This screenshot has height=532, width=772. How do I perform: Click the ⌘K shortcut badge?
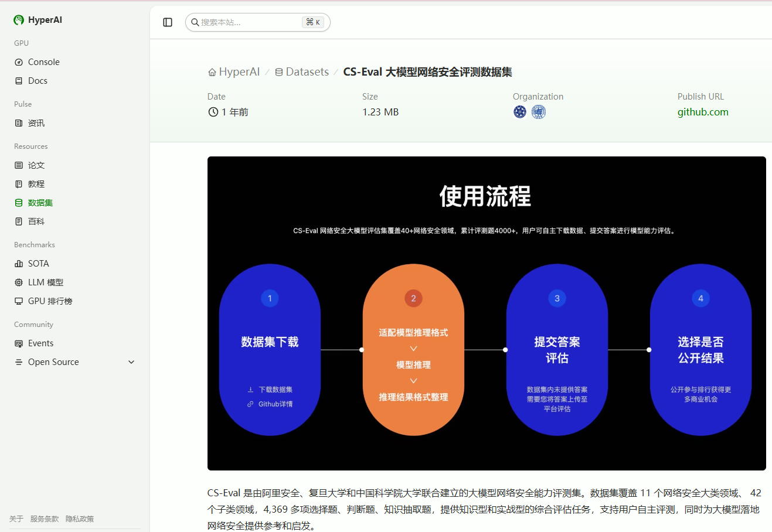313,22
